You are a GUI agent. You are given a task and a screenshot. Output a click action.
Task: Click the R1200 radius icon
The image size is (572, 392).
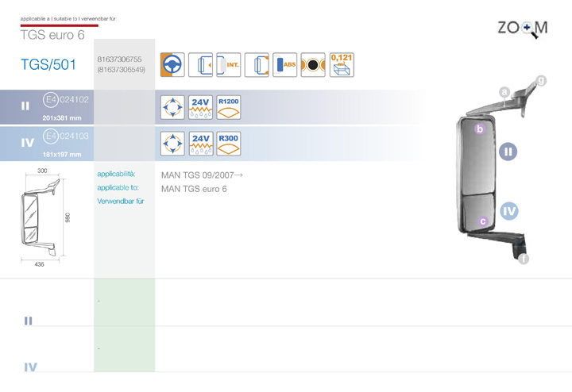(229, 107)
